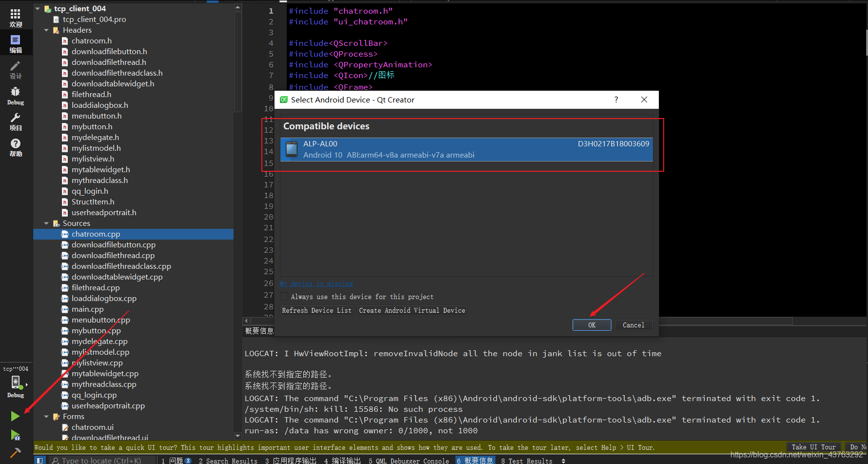Collapse the Forms folder
The height and width of the screenshot is (464, 868).
(x=46, y=417)
